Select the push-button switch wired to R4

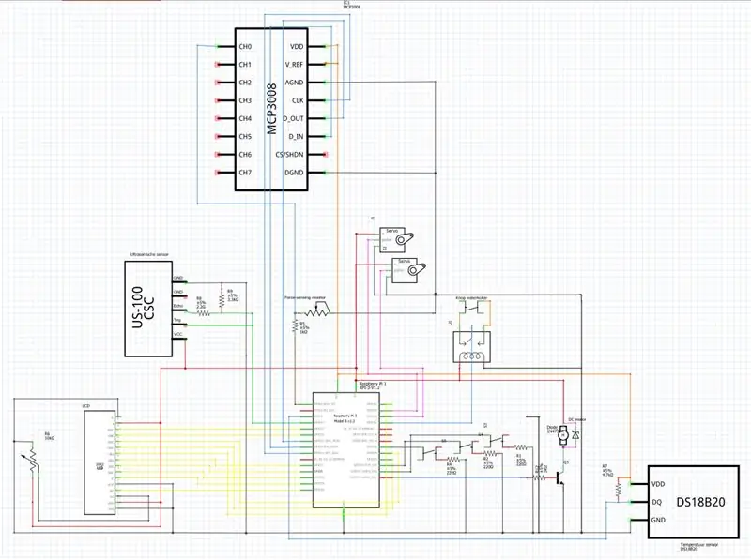431,451
